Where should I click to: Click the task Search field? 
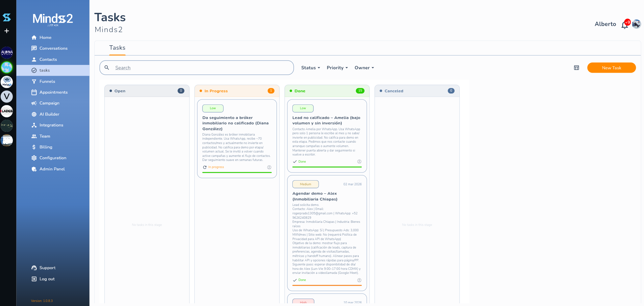click(x=196, y=68)
